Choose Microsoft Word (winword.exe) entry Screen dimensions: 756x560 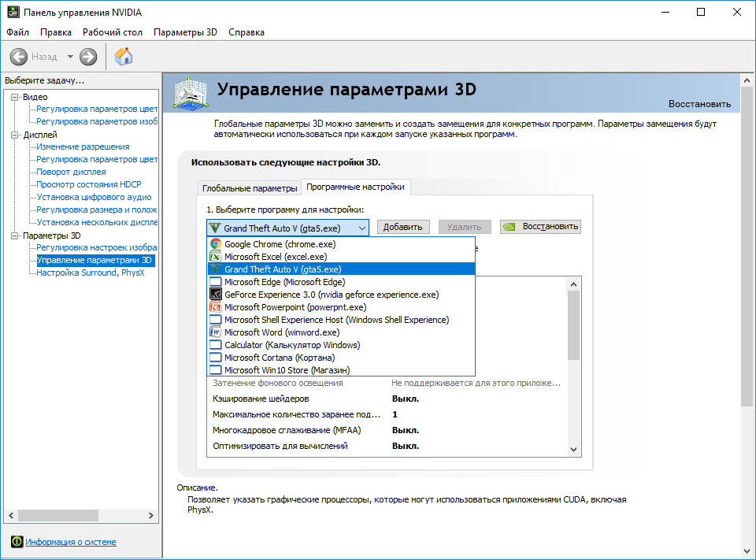pyautogui.click(x=341, y=332)
